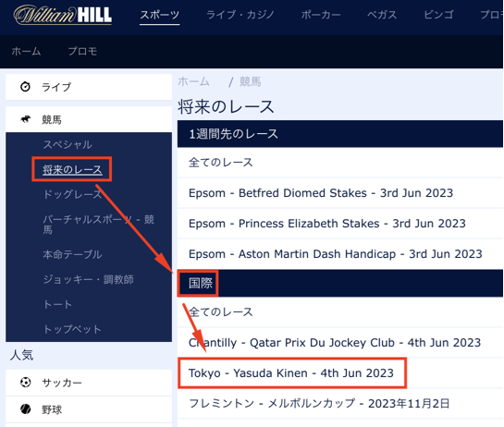Image resolution: width=504 pixels, height=427 pixels.
Task: Open the スポーツ tab in top navigation
Action: 159,15
